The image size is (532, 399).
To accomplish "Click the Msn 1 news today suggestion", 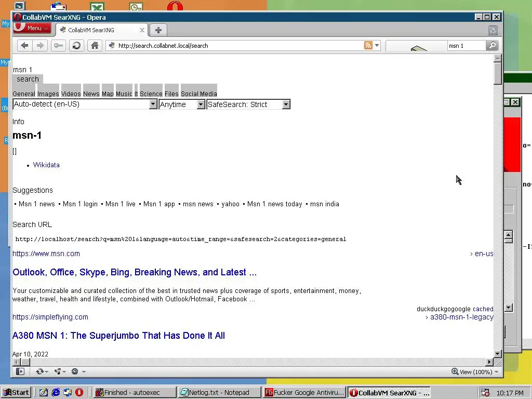I will 274,204.
